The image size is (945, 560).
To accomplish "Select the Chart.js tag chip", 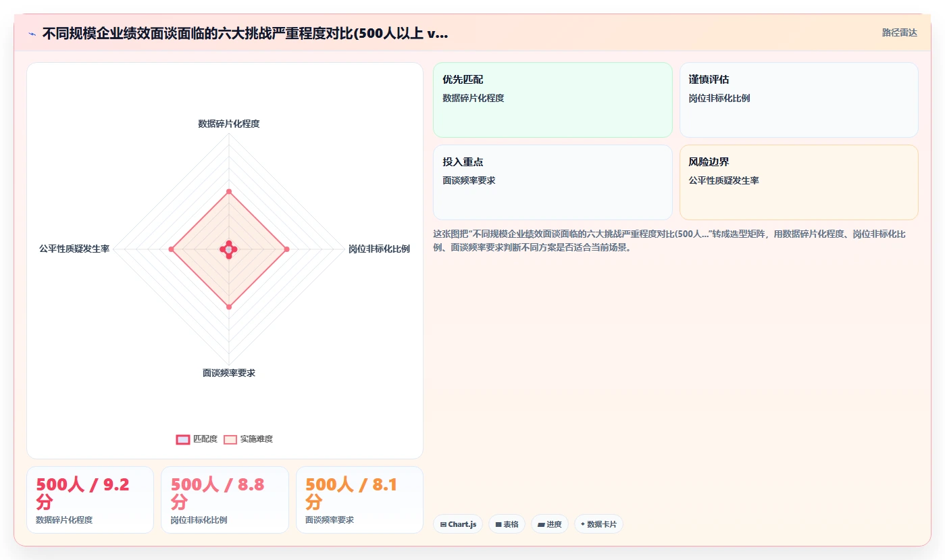I will 458,524.
